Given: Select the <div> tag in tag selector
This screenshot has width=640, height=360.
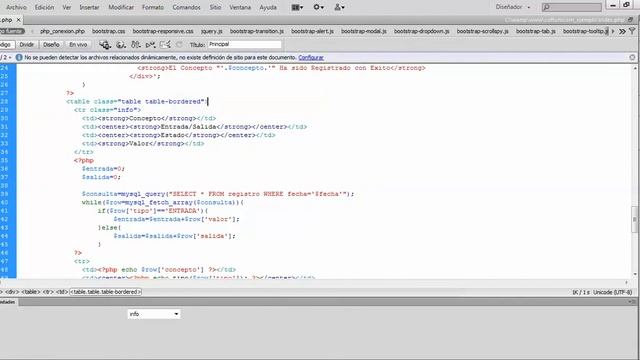Looking at the screenshot, I should pos(11,292).
